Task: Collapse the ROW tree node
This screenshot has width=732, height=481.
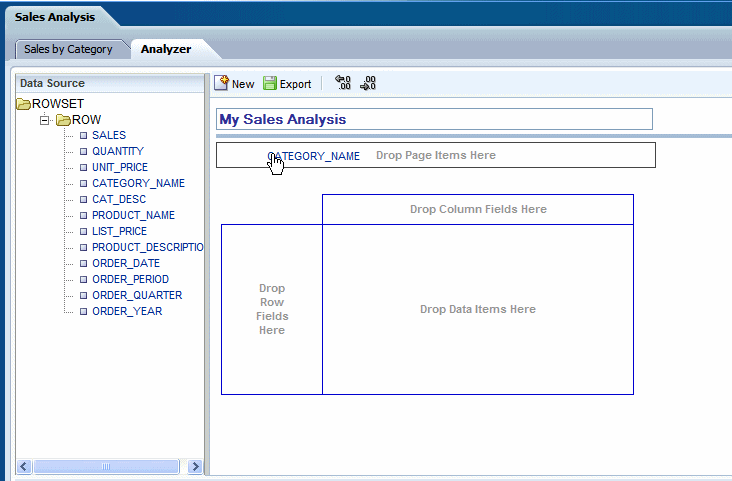Action: pos(44,120)
